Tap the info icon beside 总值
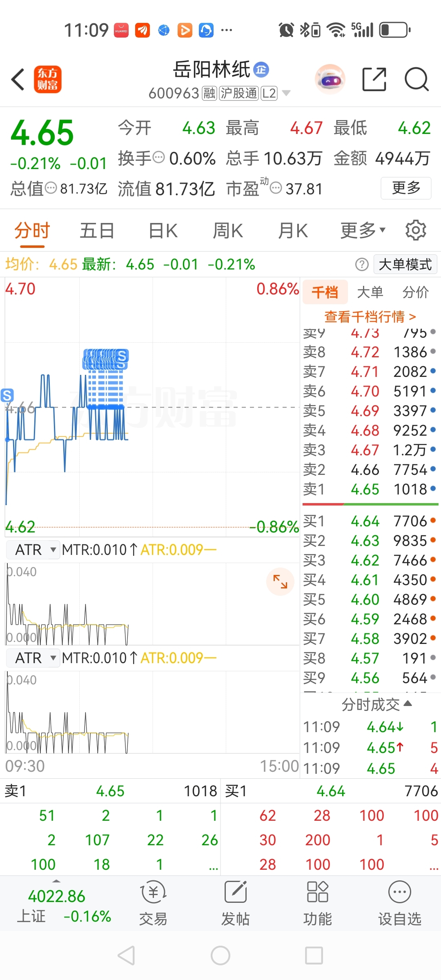This screenshot has width=441, height=980. [51, 188]
